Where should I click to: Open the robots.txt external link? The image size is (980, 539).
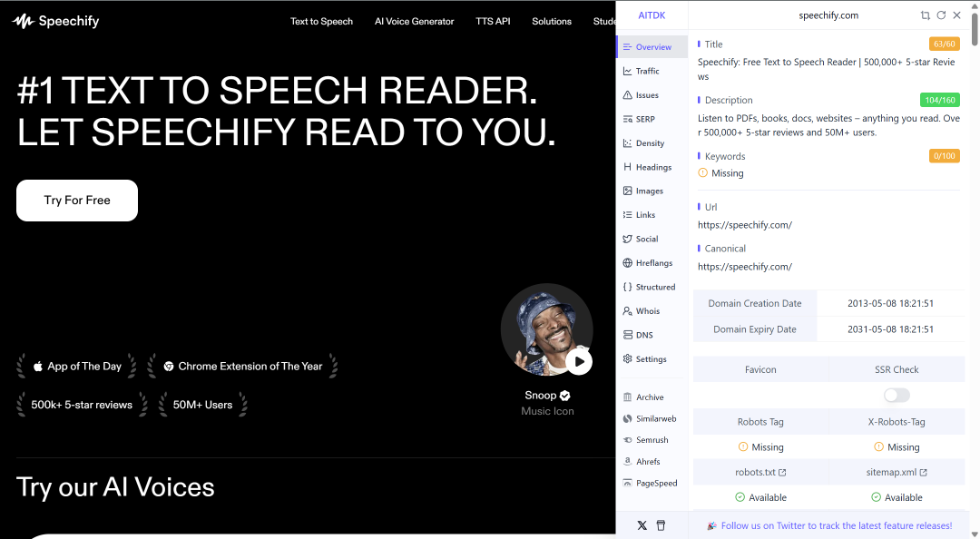pyautogui.click(x=760, y=472)
